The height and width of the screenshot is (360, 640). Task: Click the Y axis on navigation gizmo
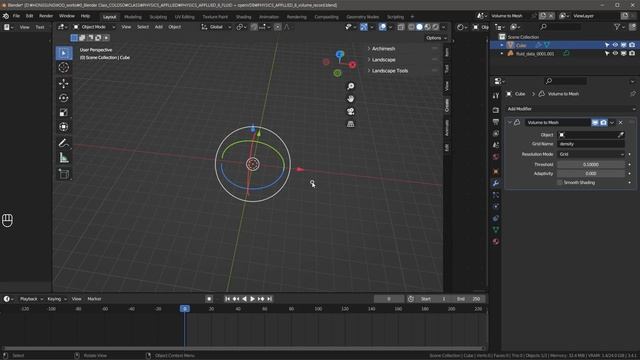click(x=337, y=73)
